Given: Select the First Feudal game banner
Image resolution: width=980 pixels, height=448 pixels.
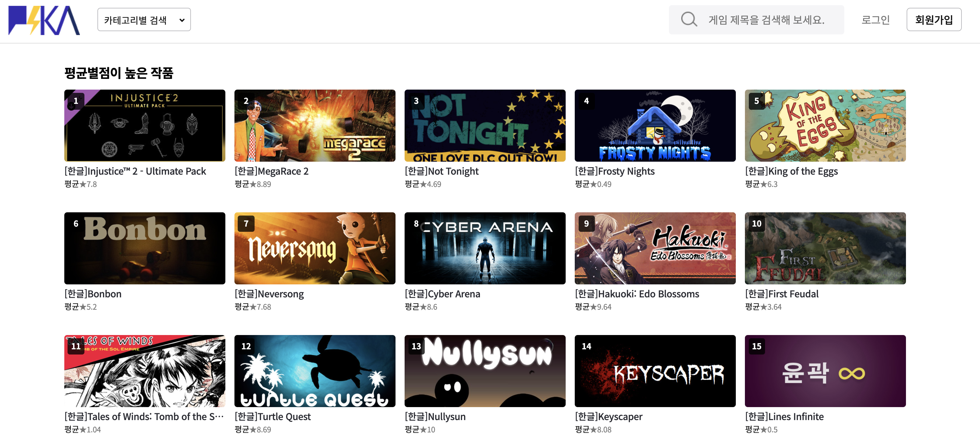Looking at the screenshot, I should tap(825, 248).
